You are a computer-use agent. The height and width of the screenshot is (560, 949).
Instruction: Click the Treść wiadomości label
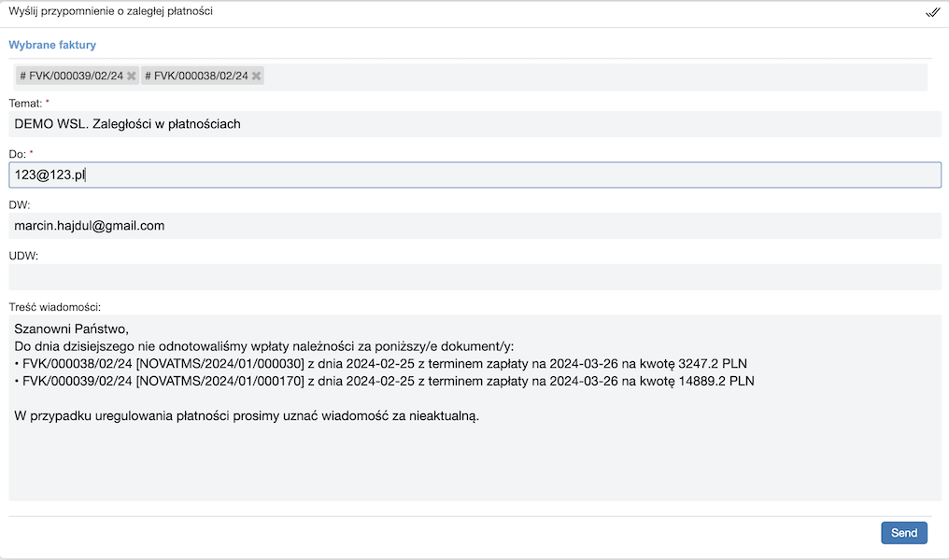tap(54, 306)
